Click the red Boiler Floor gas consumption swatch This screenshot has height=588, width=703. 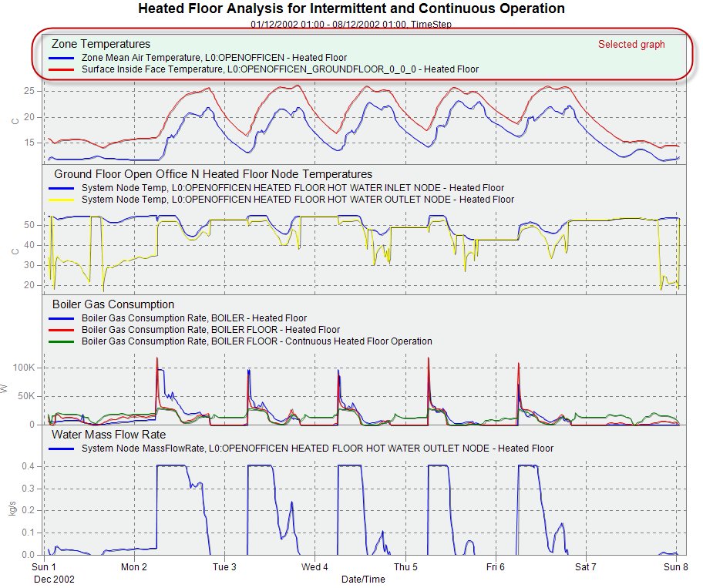61,330
